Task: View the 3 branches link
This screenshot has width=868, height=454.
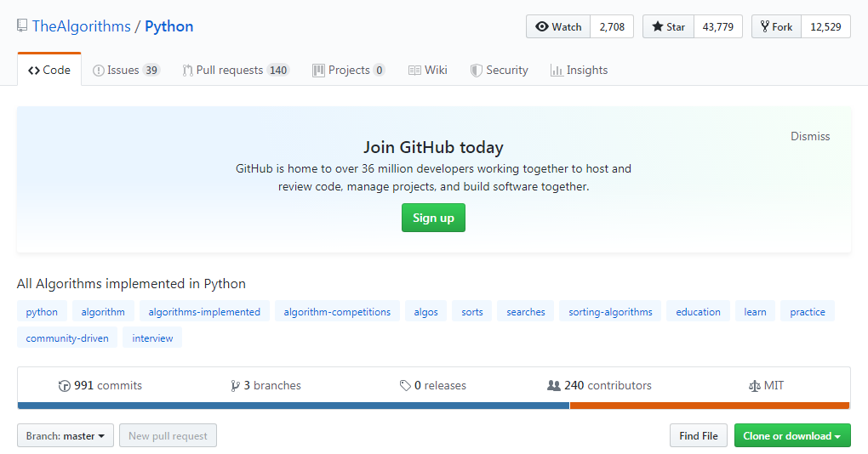Action: point(266,385)
